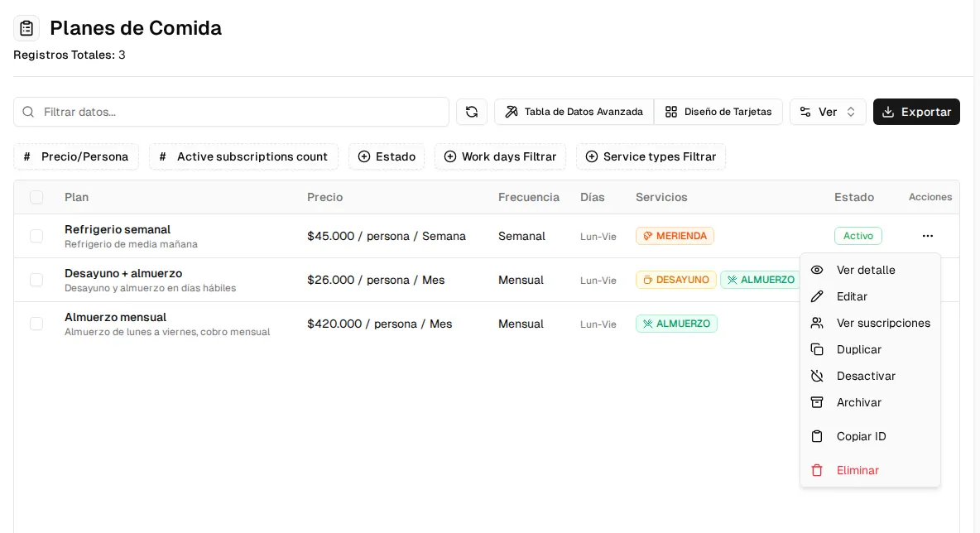Open the Service types Filtrar dropdown

(651, 157)
